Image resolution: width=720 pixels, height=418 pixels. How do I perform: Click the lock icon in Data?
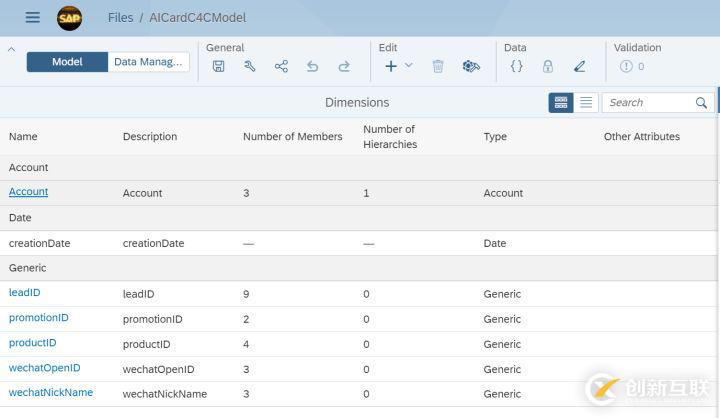[x=548, y=67]
